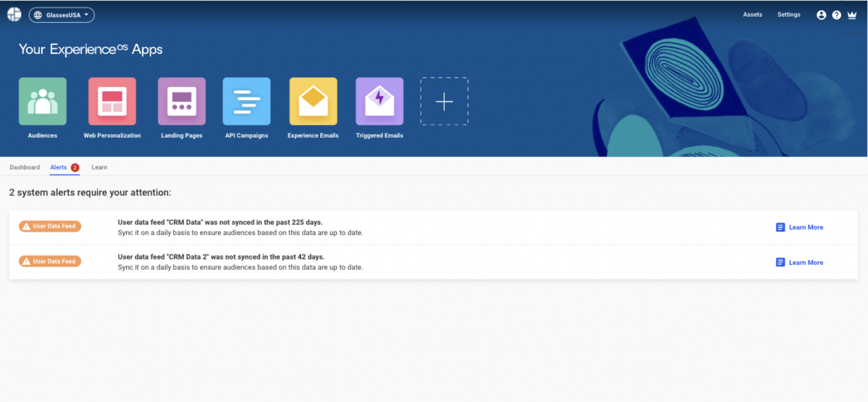This screenshot has height=402, width=868.
Task: Click Learn More for the CRM Data alert
Action: click(x=805, y=227)
